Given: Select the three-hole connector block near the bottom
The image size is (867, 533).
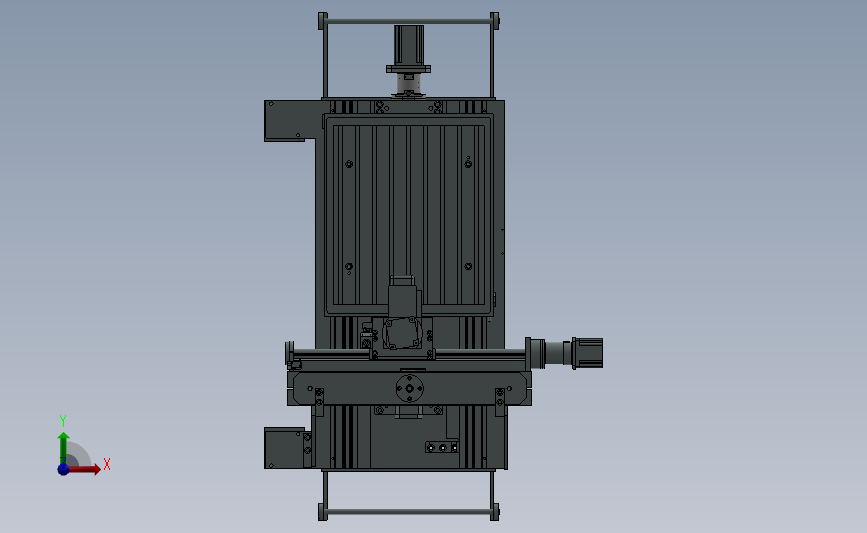Looking at the screenshot, I should tap(442, 447).
